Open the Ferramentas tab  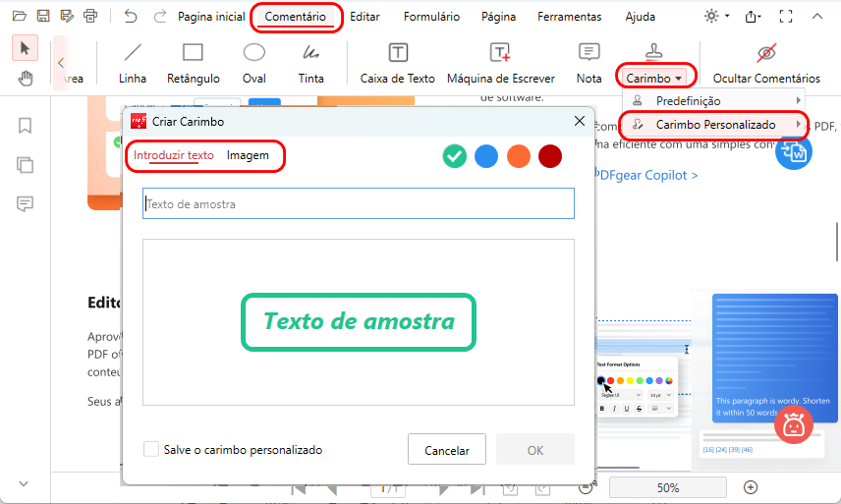569,17
